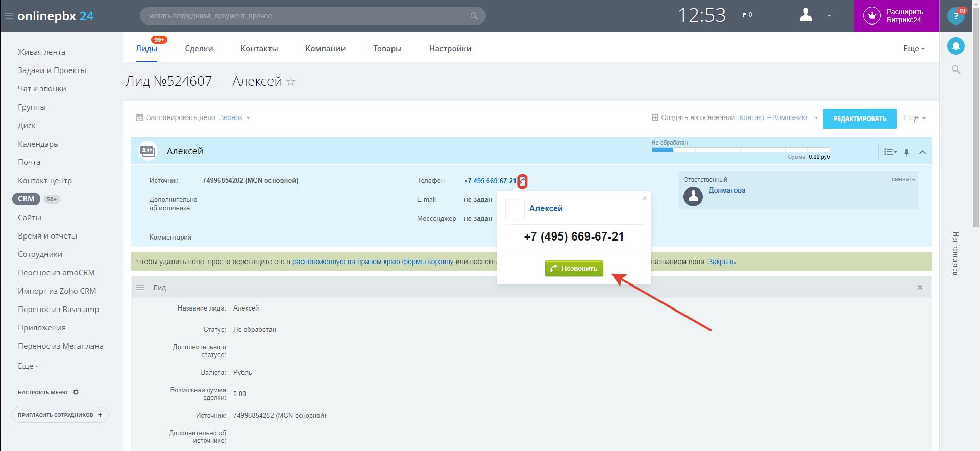The width and height of the screenshot is (980, 451).
Task: Switch to the Сделки tab
Action: click(x=199, y=49)
